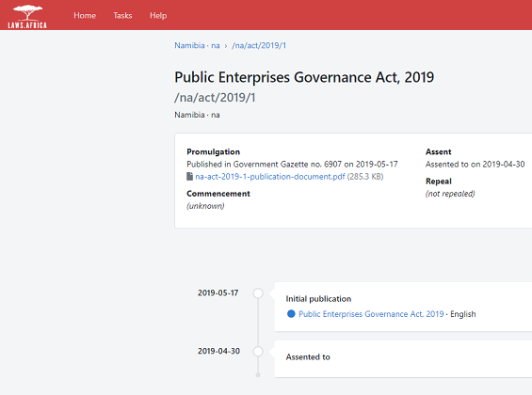Viewport: 532px width, 395px height.
Task: Click the Initial publication card heading
Action: (318, 299)
